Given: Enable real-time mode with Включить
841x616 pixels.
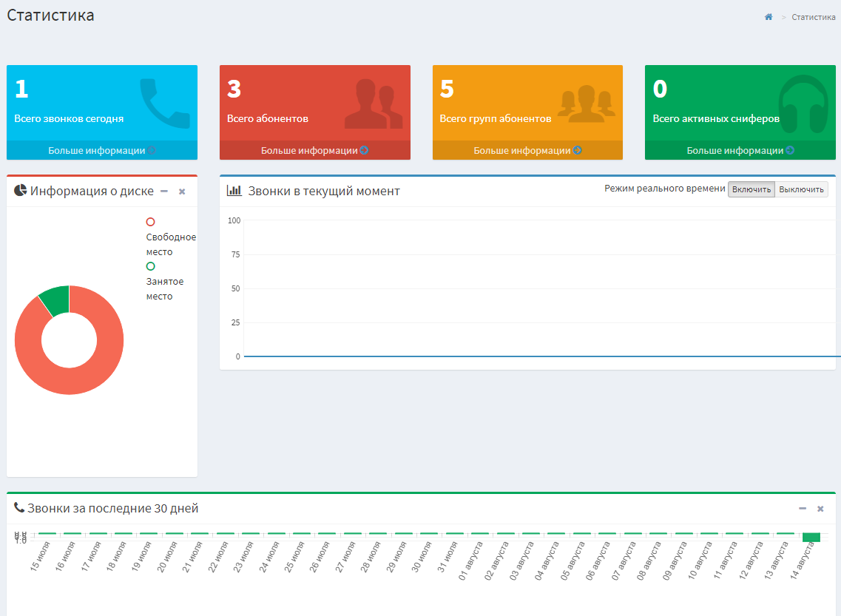Looking at the screenshot, I should coord(752,190).
